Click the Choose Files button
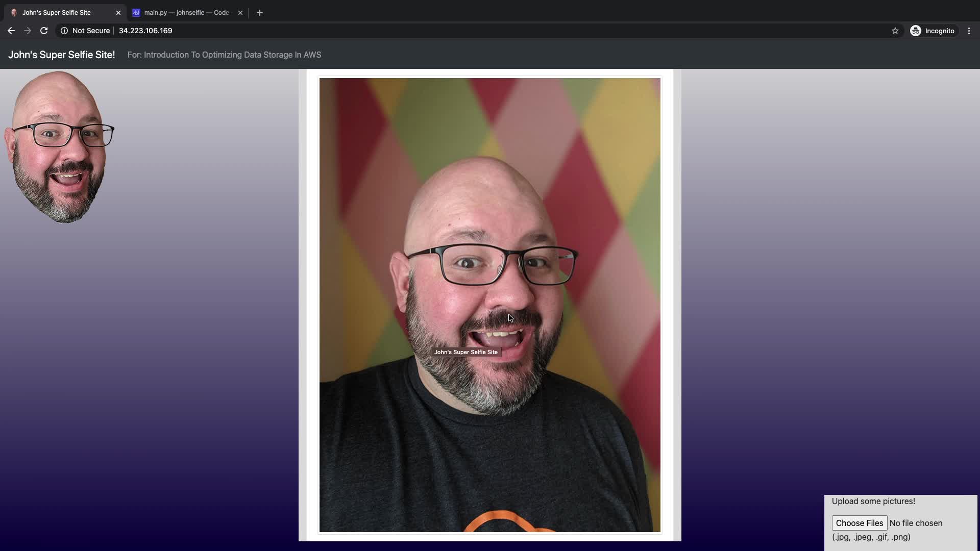The height and width of the screenshot is (551, 980). 859,523
